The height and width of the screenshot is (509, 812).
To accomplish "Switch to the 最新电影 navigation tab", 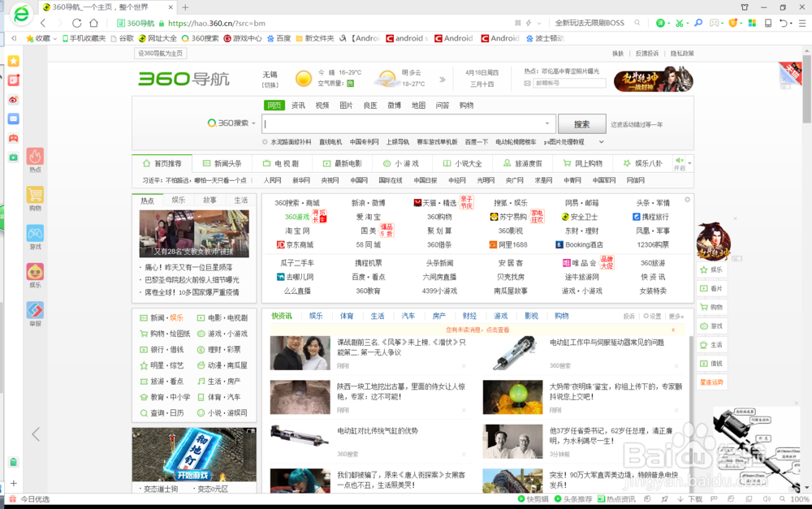I will [x=343, y=164].
